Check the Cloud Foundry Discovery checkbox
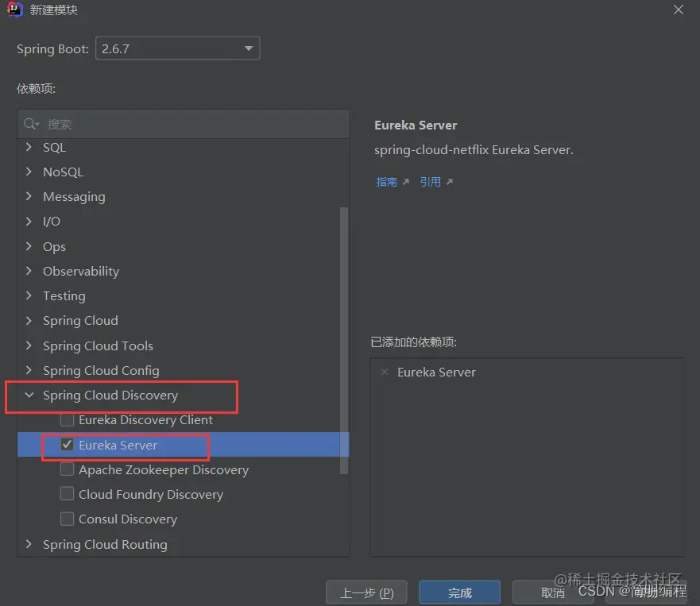Viewport: 700px width, 606px height. click(67, 494)
